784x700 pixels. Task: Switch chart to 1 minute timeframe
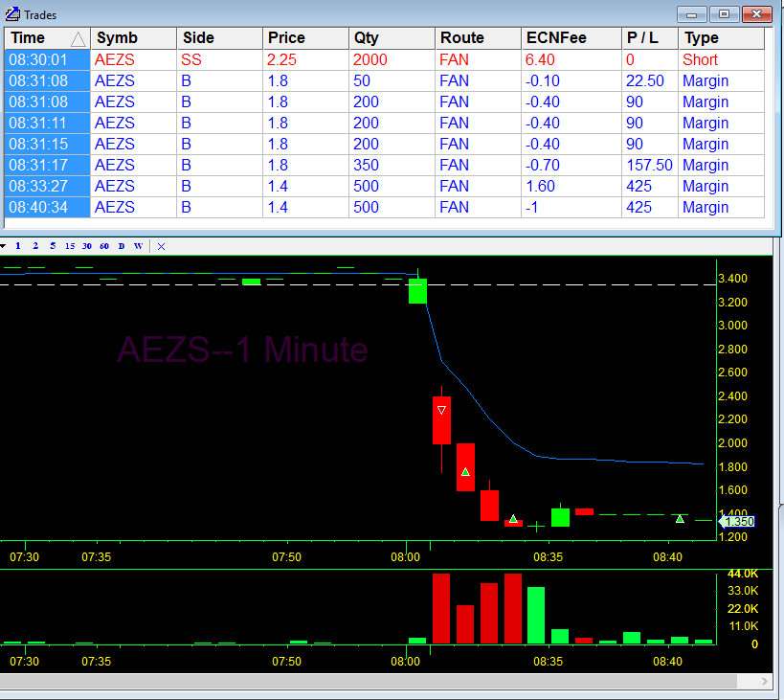pyautogui.click(x=18, y=246)
